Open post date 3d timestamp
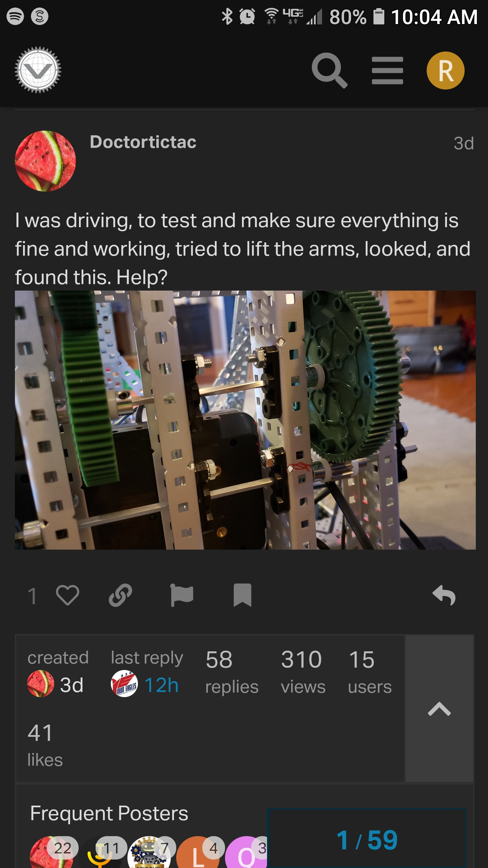 (x=464, y=143)
